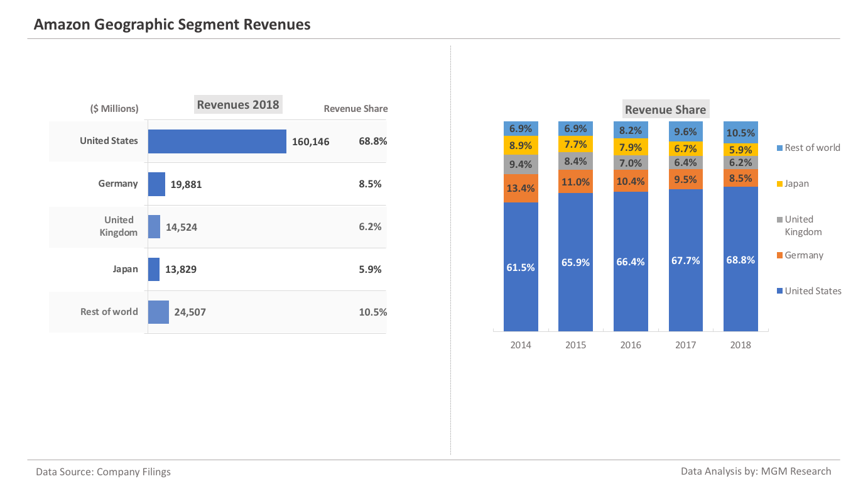Screen dimensions: 868x491
Task: Click the 2018 Japan segment of the stacked chart
Action: pyautogui.click(x=741, y=150)
